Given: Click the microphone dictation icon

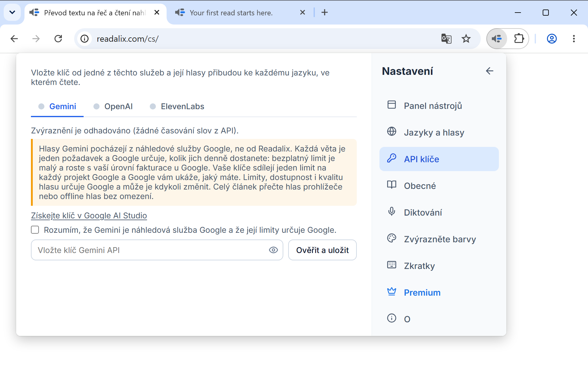Looking at the screenshot, I should [392, 211].
